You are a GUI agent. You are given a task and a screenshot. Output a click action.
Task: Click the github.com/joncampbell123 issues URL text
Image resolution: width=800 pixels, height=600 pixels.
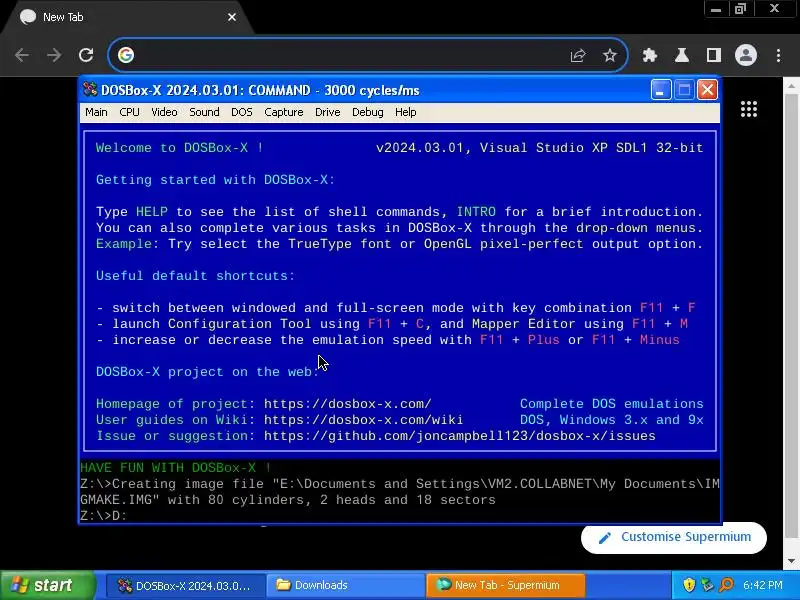[x=459, y=436]
